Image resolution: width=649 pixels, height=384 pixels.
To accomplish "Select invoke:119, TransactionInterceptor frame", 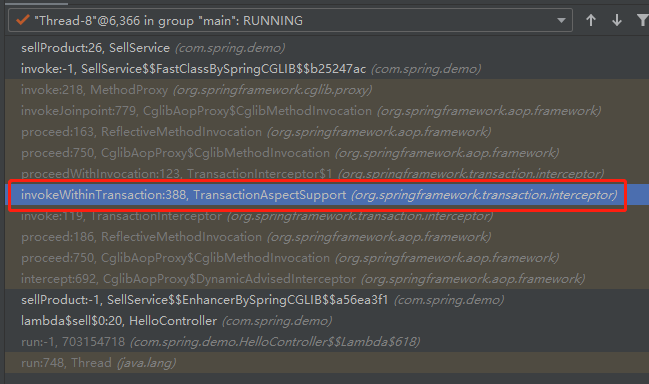I will [x=327, y=216].
